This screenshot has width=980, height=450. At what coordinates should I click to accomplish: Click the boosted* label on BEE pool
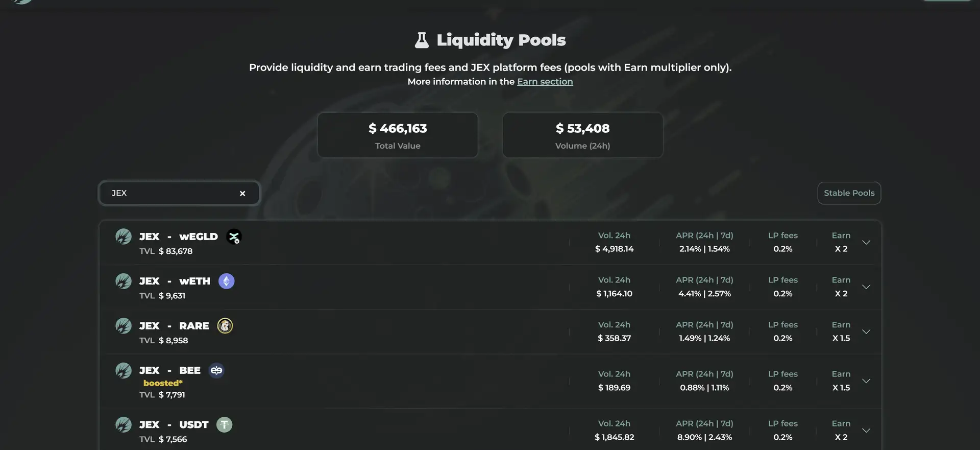point(163,383)
